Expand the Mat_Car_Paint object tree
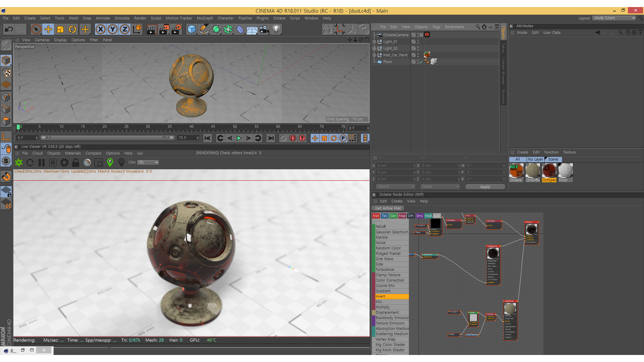This screenshot has width=644, height=362. [374, 55]
